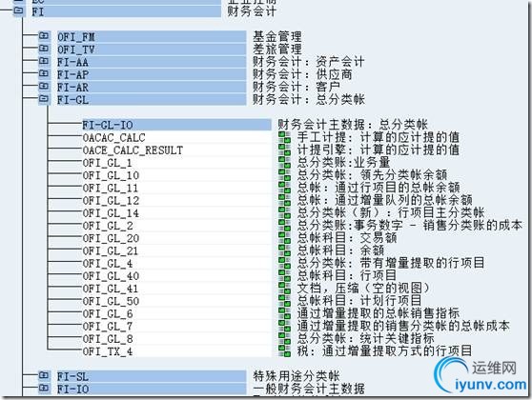Click datasource icon for 0FI_GL_10 row
Viewport: 532px width, 400px height.
pyautogui.click(x=284, y=174)
